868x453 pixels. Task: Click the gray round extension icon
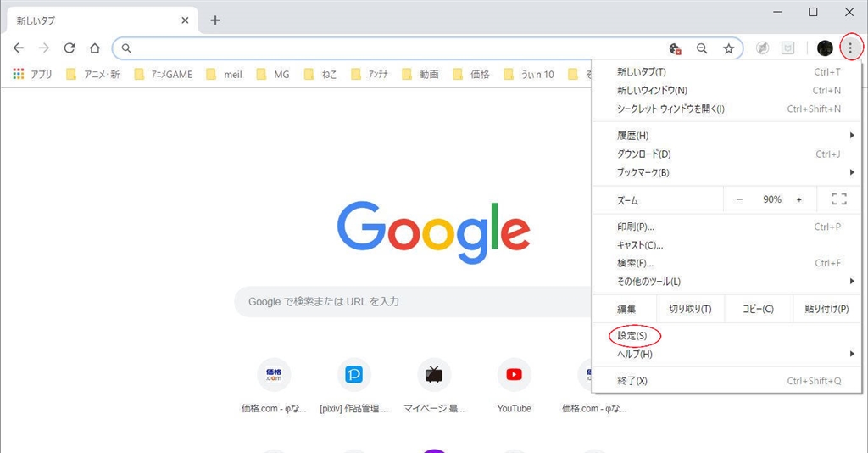pos(762,48)
